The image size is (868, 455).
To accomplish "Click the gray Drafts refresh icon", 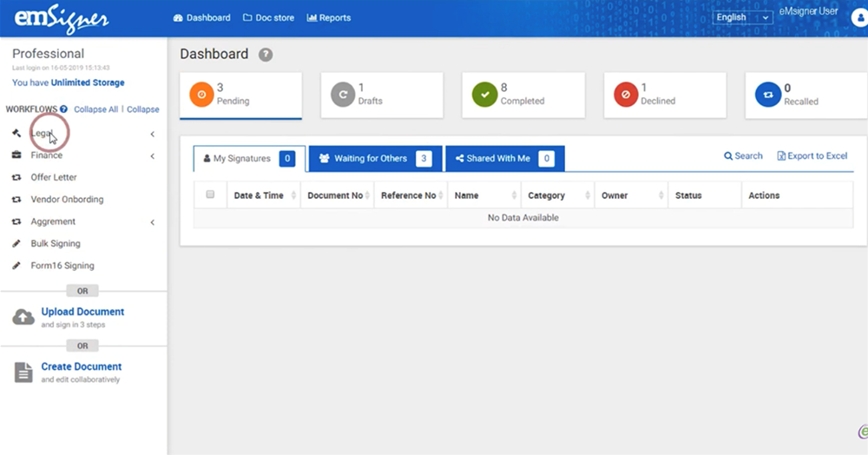I will pyautogui.click(x=343, y=95).
